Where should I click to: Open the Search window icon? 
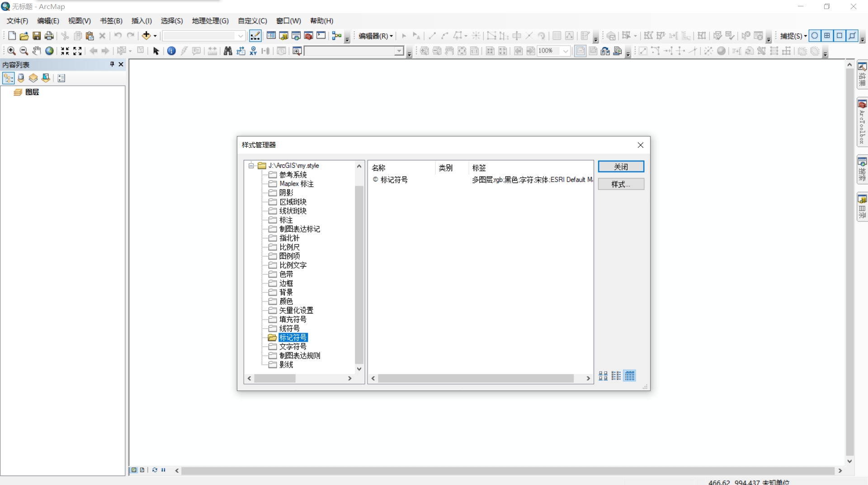point(297,36)
